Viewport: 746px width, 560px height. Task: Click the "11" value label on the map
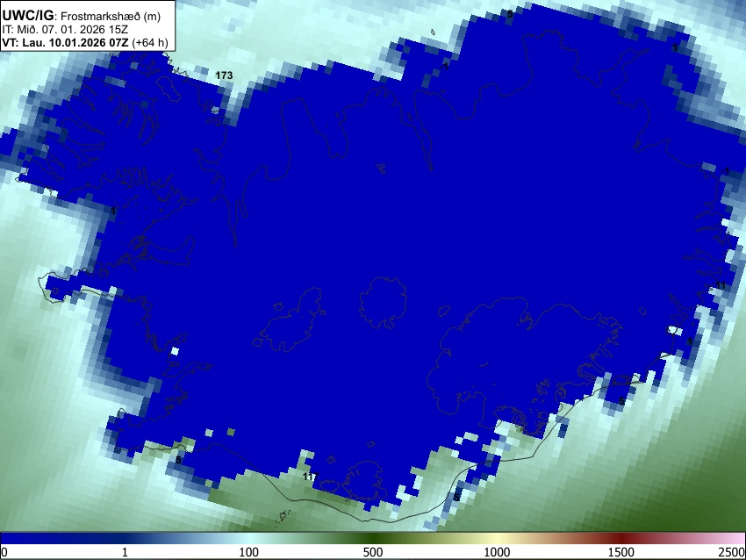tap(721, 285)
